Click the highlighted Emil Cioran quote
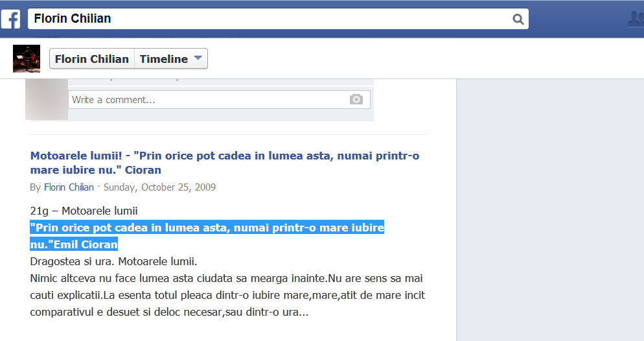This screenshot has height=341, width=644. coord(207,236)
